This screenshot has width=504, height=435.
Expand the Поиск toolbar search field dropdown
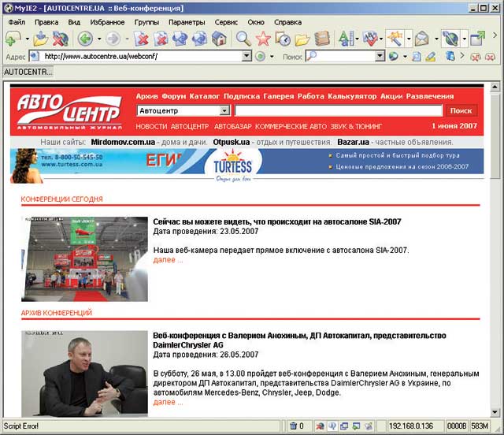coord(380,57)
